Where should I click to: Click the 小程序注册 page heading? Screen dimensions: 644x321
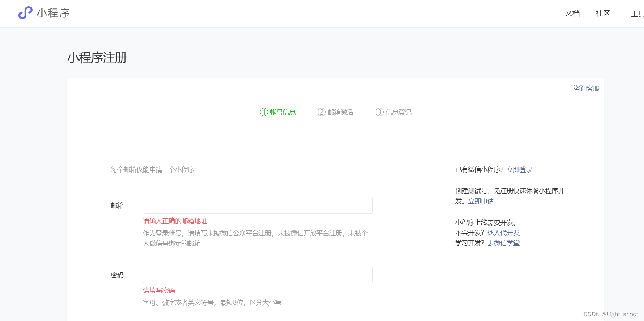pyautogui.click(x=97, y=58)
